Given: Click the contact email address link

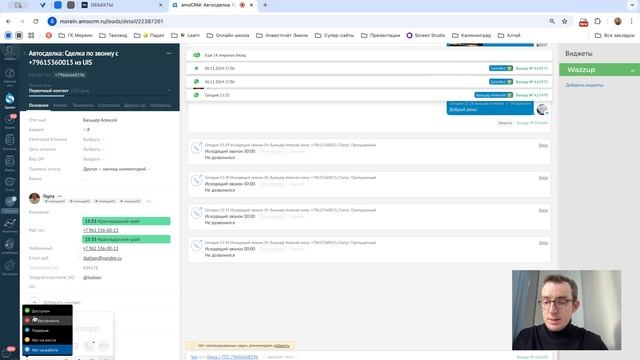Looking at the screenshot, I should (x=102, y=258).
